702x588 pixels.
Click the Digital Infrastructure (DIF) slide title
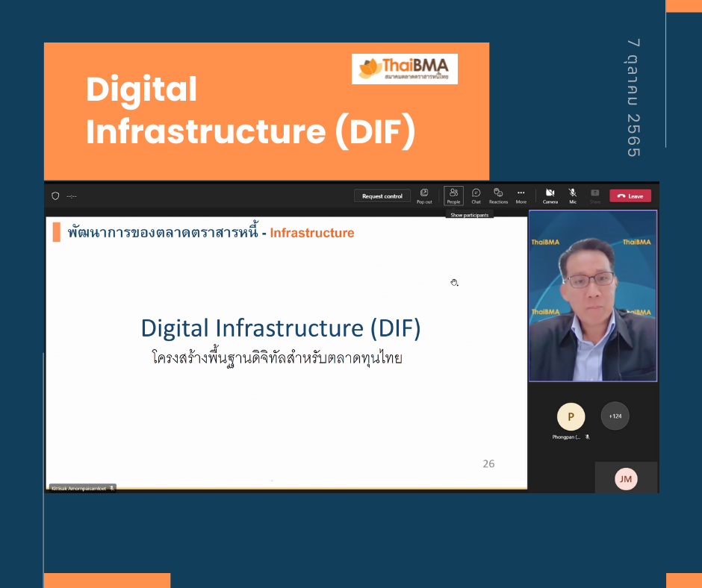pyautogui.click(x=281, y=328)
